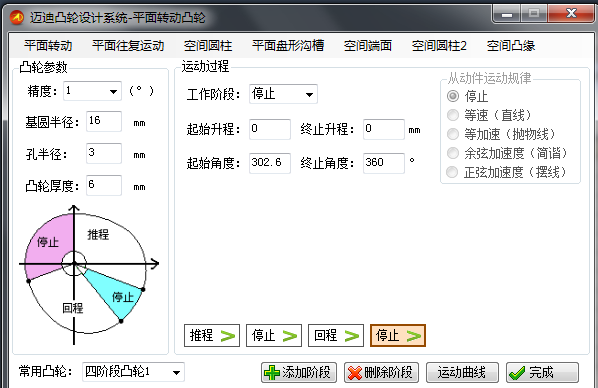Click the green arrow on the 回程 stage button

click(352, 336)
